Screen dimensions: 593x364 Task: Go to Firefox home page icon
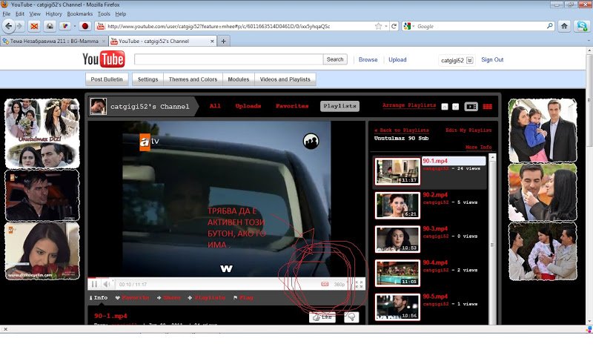pos(564,26)
